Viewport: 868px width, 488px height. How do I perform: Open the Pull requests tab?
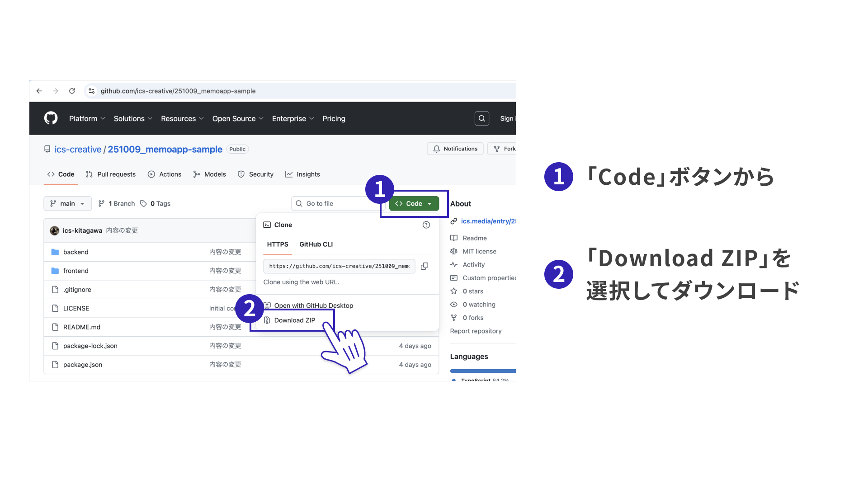coord(111,174)
